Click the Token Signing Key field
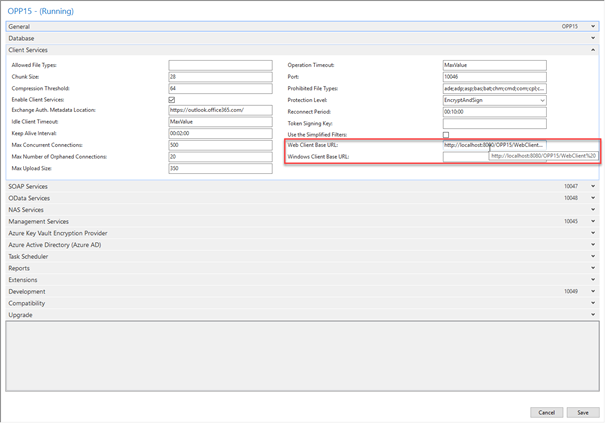 pos(495,124)
